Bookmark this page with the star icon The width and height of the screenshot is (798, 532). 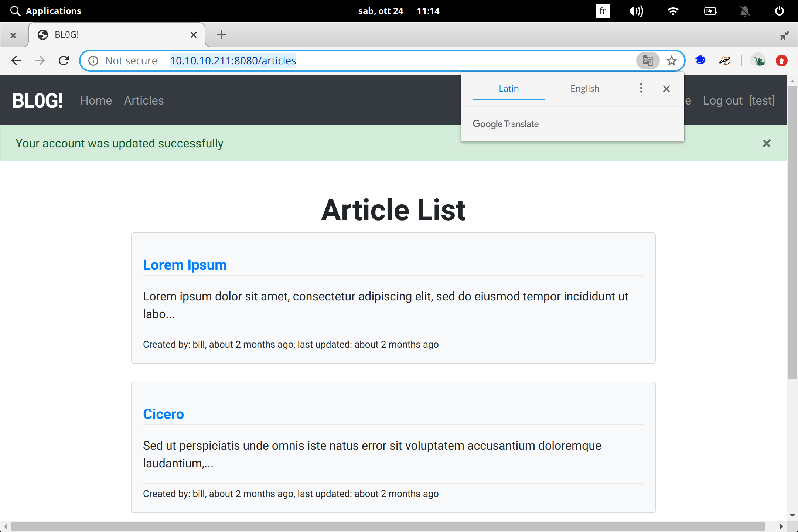(x=672, y=61)
